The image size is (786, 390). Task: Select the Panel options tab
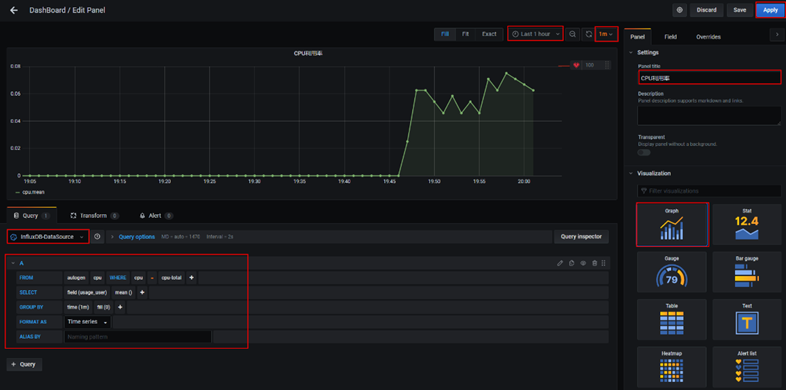[638, 37]
